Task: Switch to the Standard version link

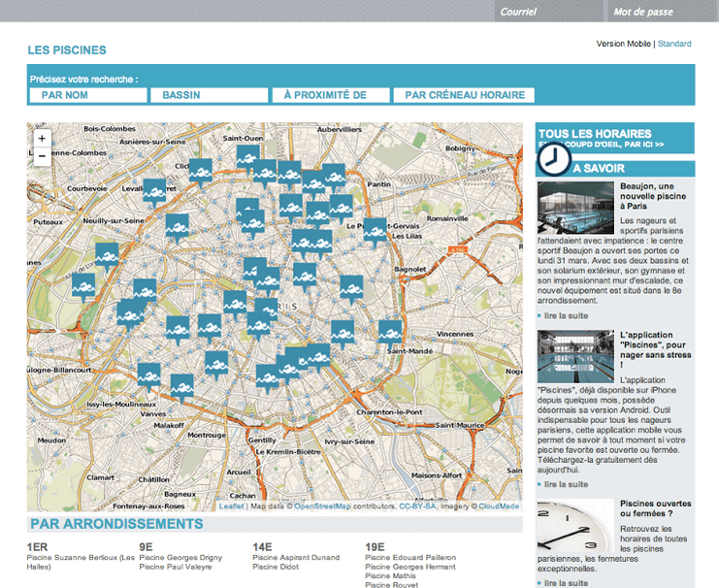Action: pyautogui.click(x=674, y=44)
